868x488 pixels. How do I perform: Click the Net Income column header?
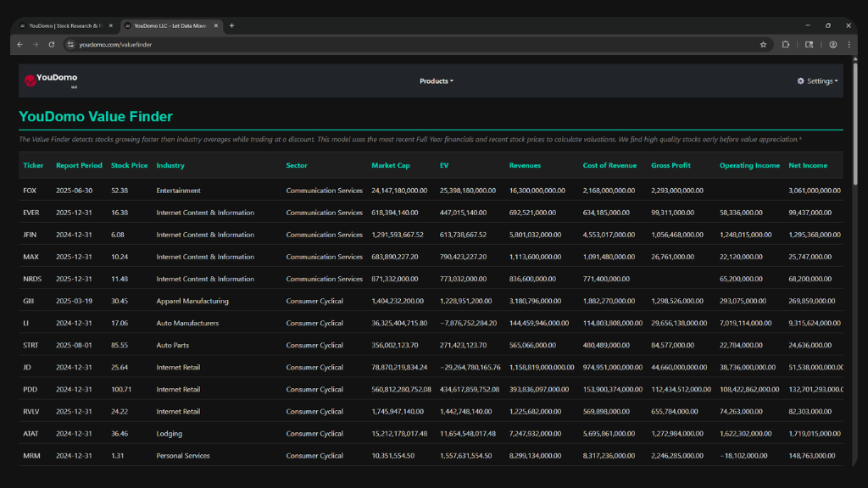coord(808,165)
